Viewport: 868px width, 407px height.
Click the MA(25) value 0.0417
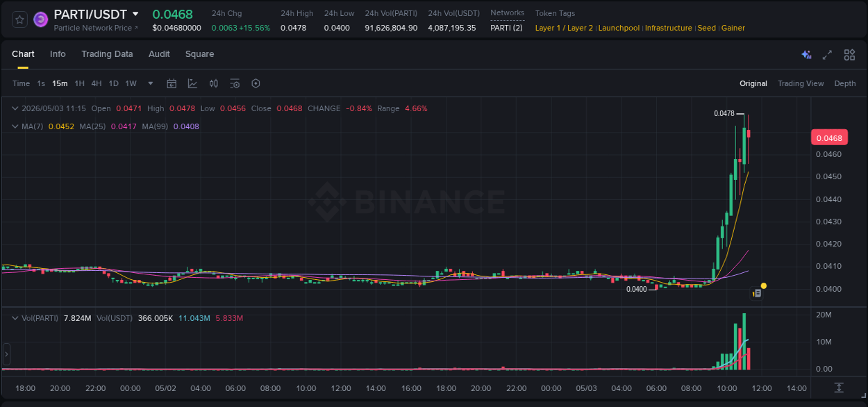pyautogui.click(x=122, y=126)
